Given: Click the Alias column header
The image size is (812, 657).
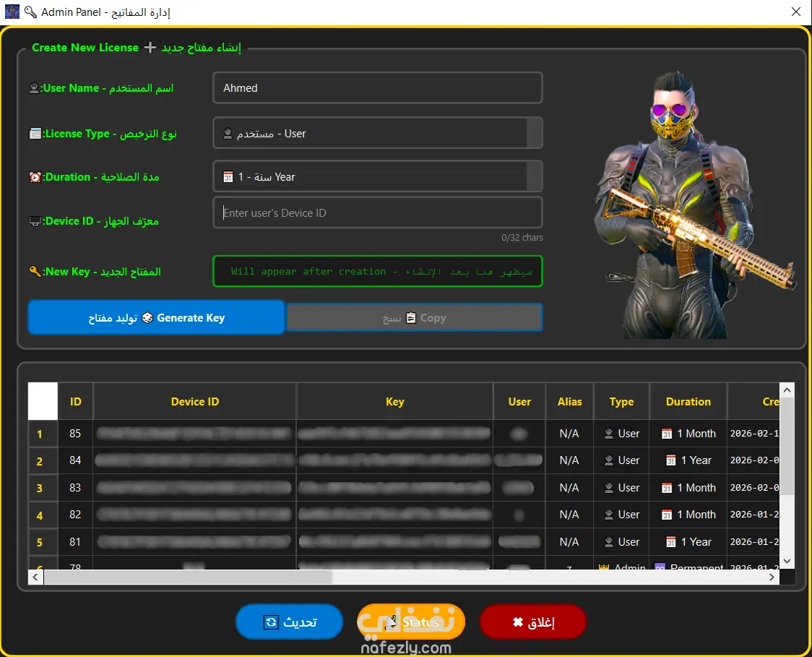Looking at the screenshot, I should [570, 402].
